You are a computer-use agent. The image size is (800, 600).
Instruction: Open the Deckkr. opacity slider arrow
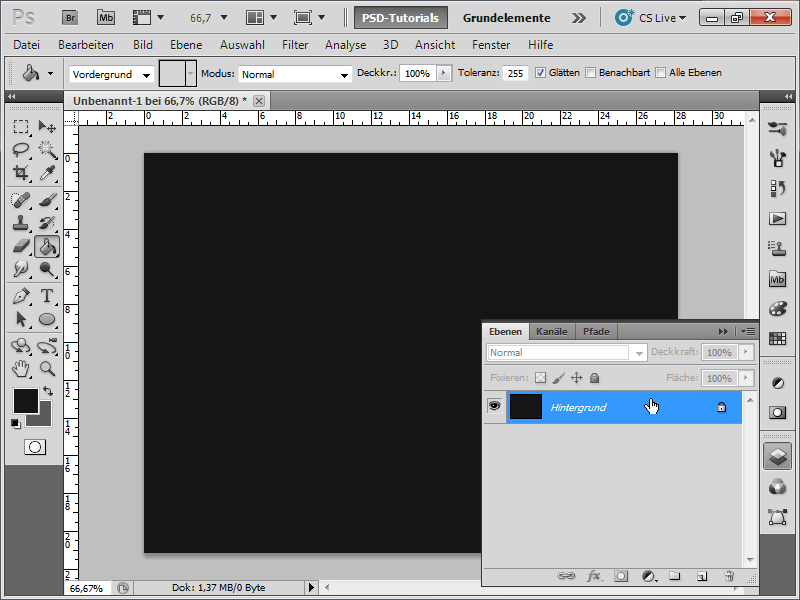(x=443, y=73)
